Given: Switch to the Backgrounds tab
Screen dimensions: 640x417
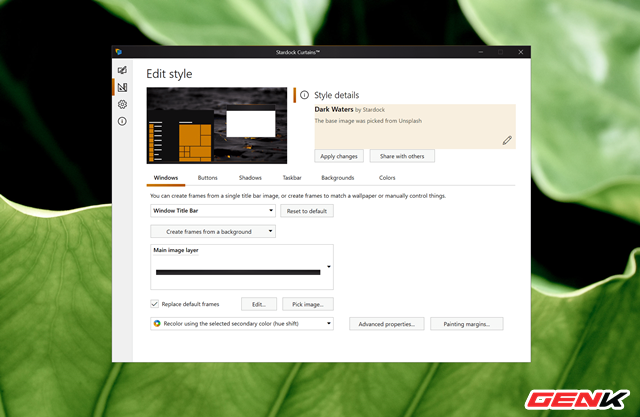Looking at the screenshot, I should click(338, 178).
